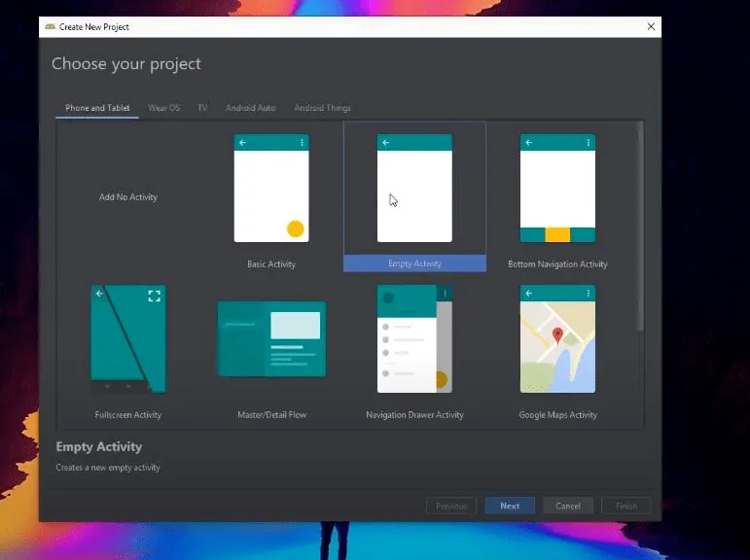Select the Navigation Drawer Activity template
Image resolution: width=750 pixels, height=560 pixels.
tap(414, 338)
